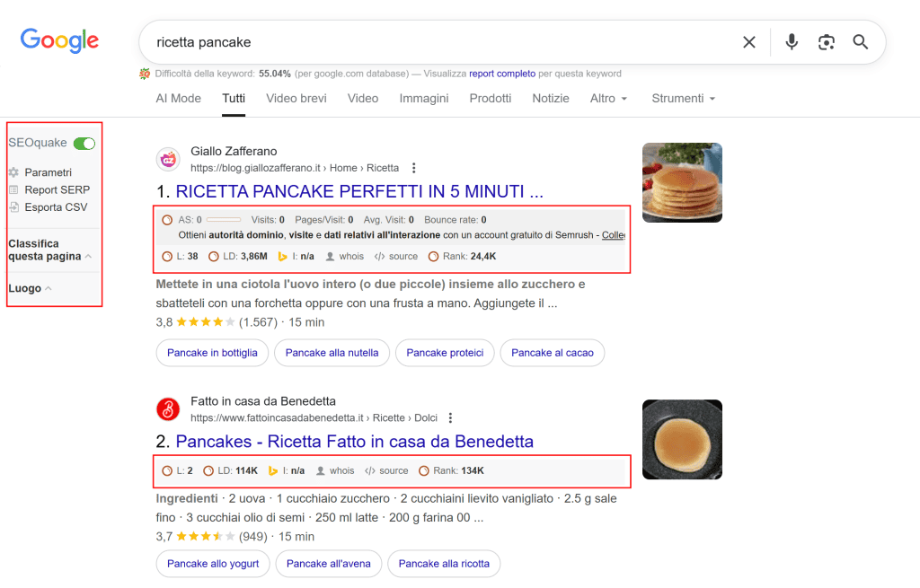Screen dimensions: 920x588
Task: Click the Esporta CSV export icon
Action: point(14,207)
